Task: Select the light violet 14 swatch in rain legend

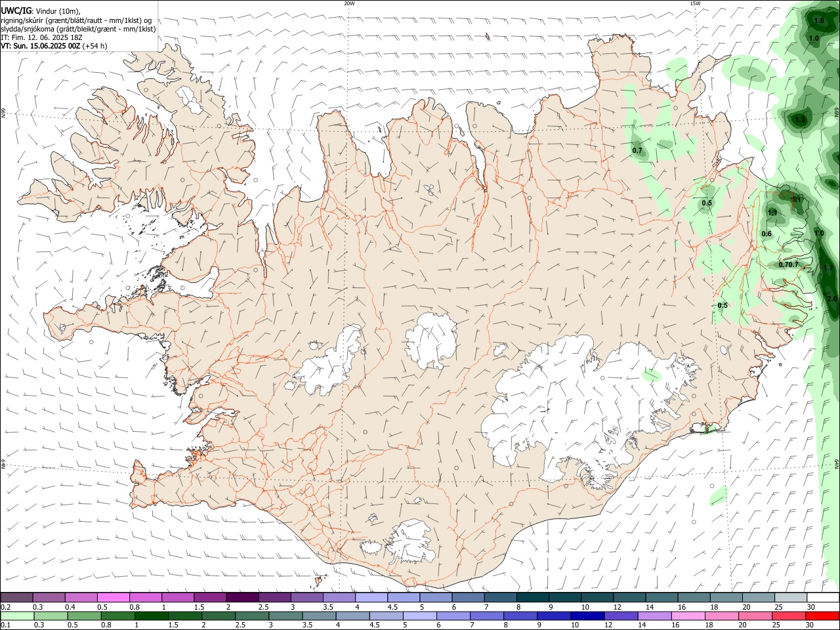Action: click(654, 616)
